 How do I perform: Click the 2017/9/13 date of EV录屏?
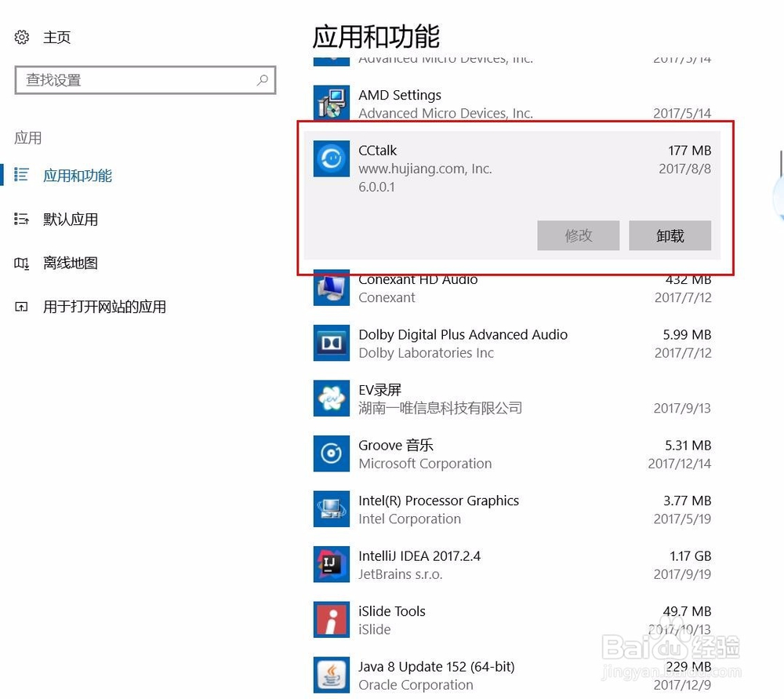coord(682,408)
